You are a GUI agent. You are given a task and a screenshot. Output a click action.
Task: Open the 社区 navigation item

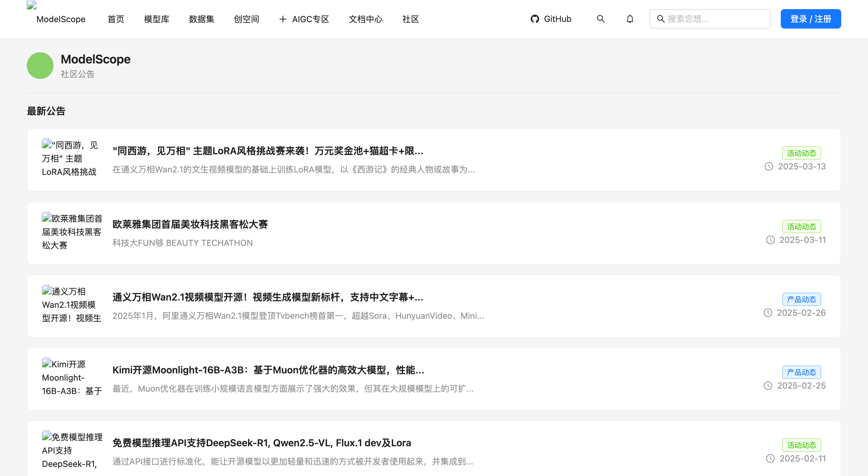tap(410, 19)
